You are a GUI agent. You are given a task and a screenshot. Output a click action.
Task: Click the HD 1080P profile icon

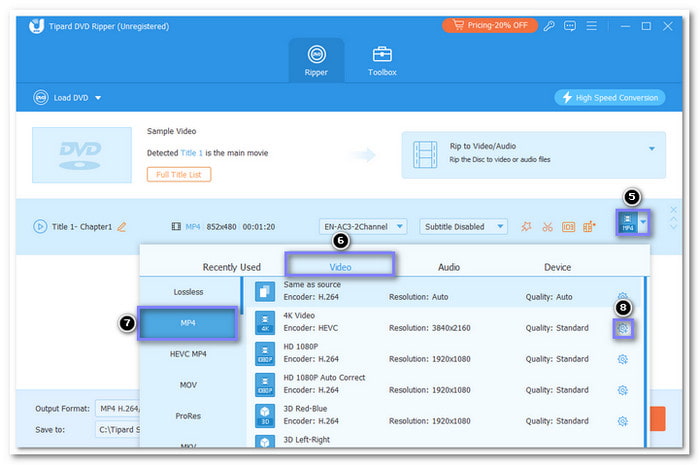pyautogui.click(x=265, y=353)
